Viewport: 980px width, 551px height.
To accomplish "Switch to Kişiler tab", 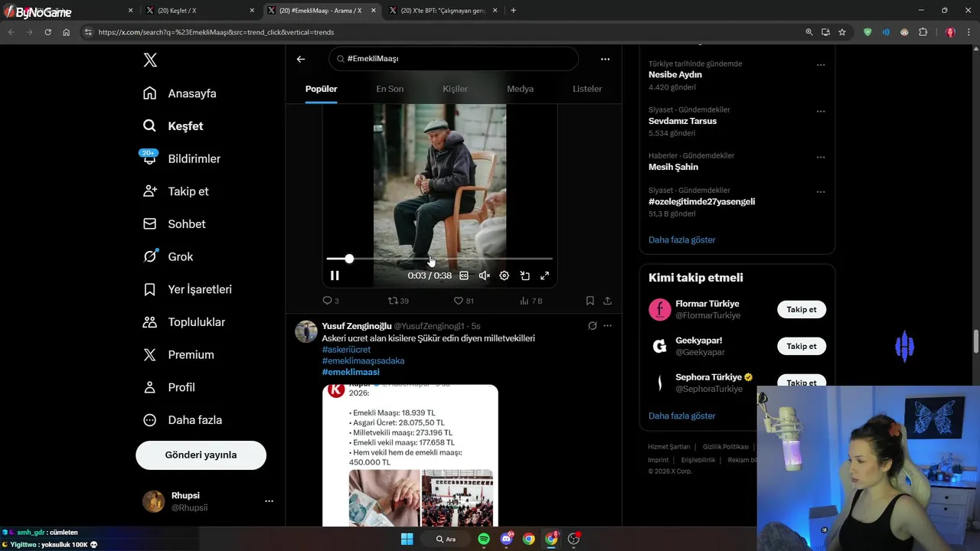I will tap(455, 89).
